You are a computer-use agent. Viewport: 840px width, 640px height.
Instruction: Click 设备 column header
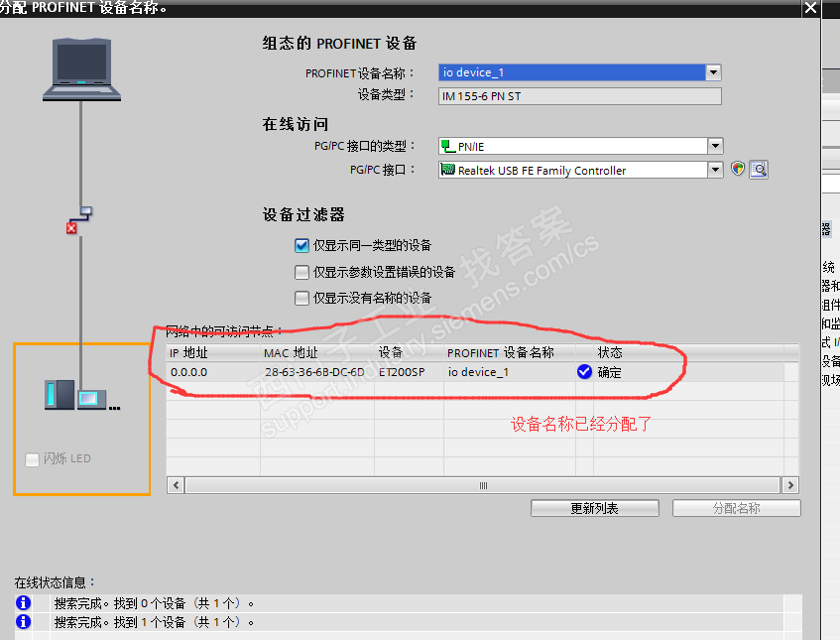coord(409,352)
